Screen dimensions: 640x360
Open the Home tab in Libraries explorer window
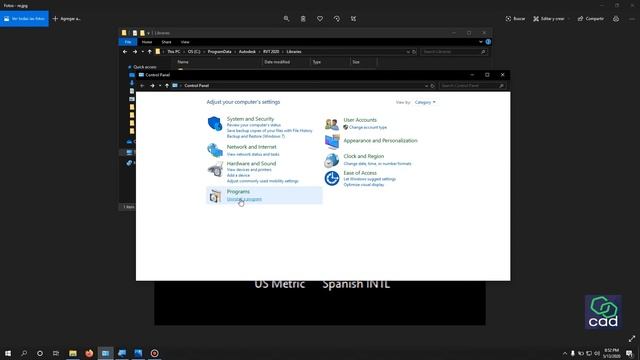tap(147, 42)
